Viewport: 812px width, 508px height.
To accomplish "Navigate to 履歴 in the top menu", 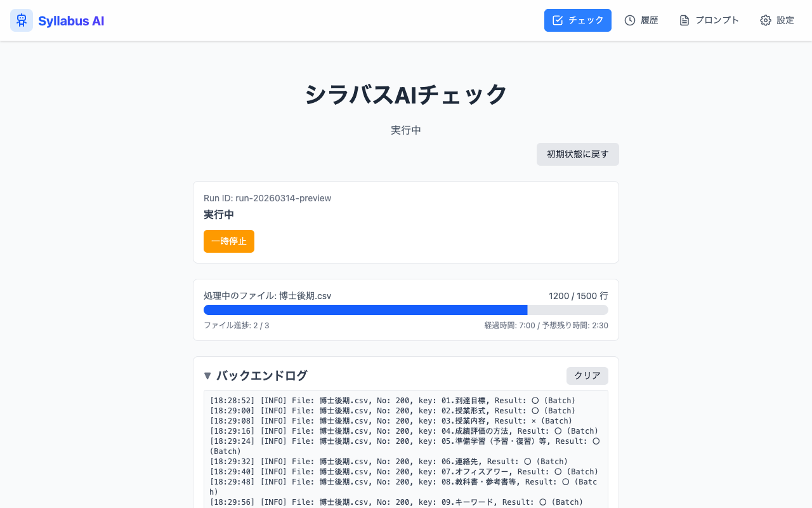I will pyautogui.click(x=648, y=20).
